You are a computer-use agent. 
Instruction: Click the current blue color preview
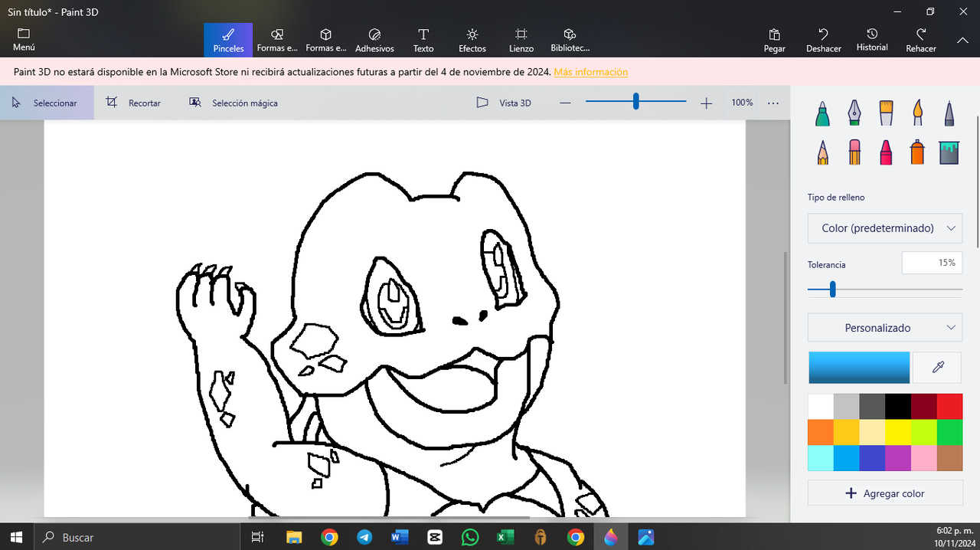[859, 368]
